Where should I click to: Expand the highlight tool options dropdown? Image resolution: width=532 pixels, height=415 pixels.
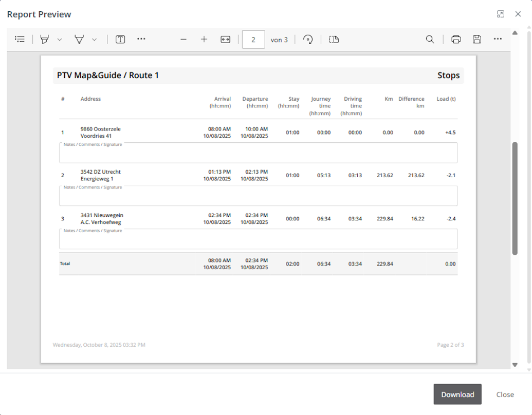click(60, 40)
